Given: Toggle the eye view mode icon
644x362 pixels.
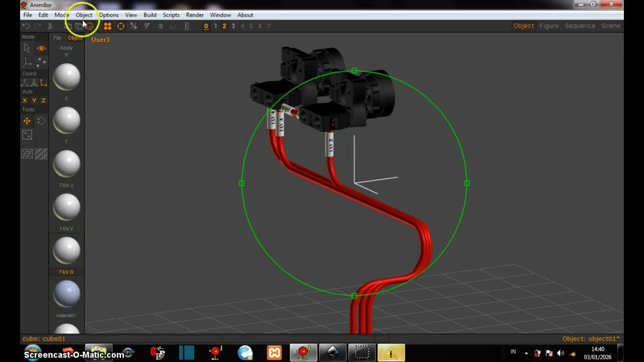Looking at the screenshot, I should click(x=41, y=48).
